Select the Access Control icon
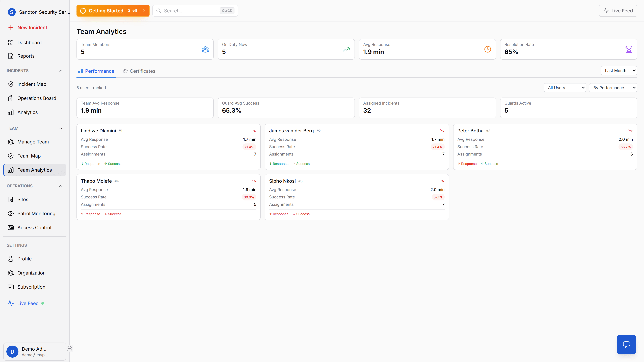 [x=11, y=228]
